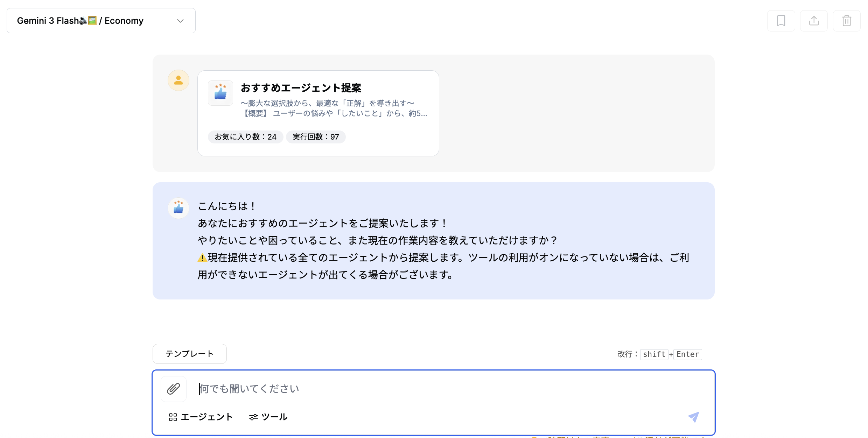This screenshot has height=438, width=868.
Task: Send message with the paper plane icon
Action: tap(694, 417)
